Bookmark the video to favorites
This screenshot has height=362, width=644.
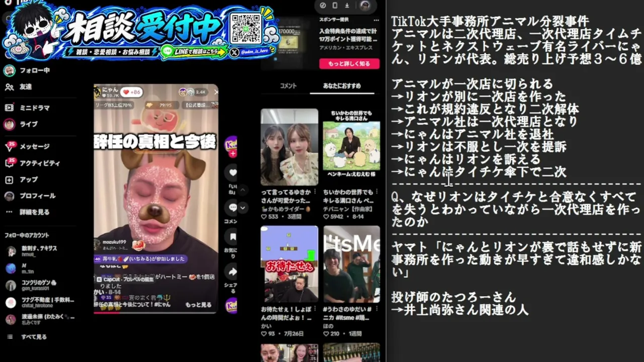tap(232, 237)
